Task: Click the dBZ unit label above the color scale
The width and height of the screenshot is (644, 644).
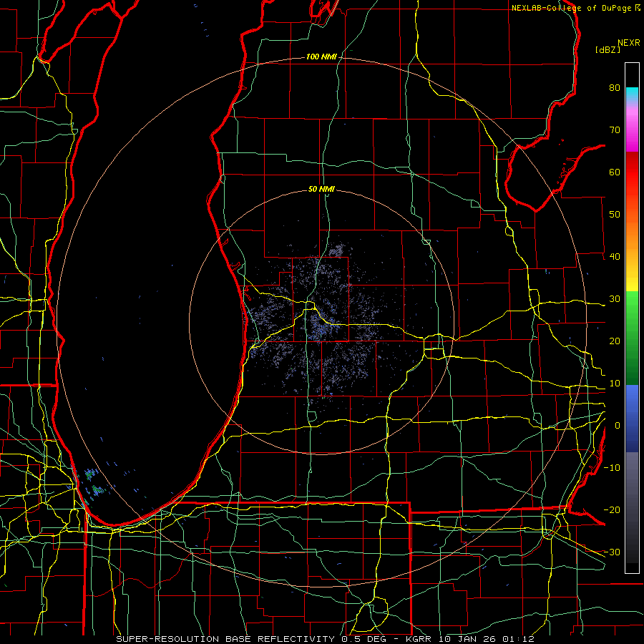Action: click(608, 50)
